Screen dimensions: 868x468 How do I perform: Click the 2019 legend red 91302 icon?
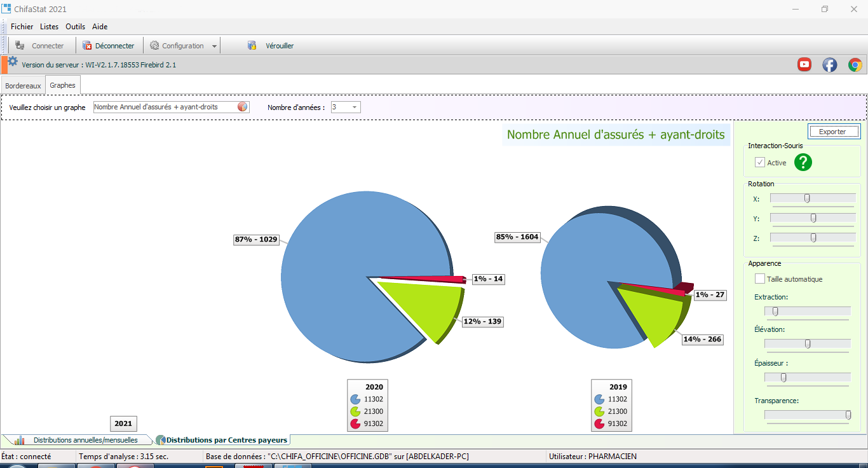599,423
